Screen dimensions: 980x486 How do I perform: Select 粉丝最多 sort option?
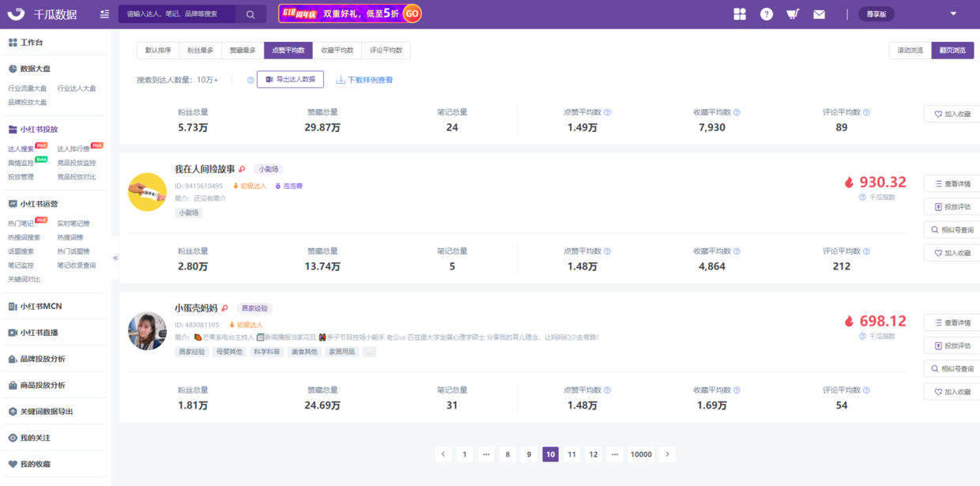pyautogui.click(x=200, y=51)
